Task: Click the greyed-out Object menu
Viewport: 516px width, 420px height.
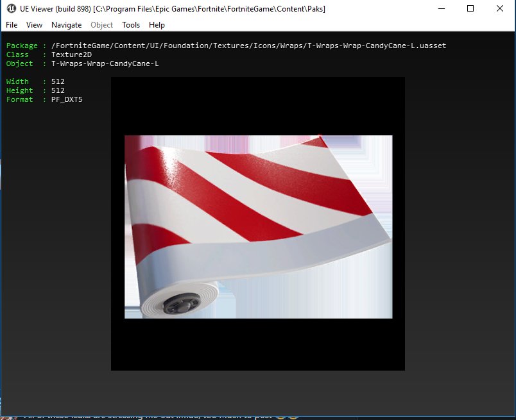Action: [x=101, y=25]
